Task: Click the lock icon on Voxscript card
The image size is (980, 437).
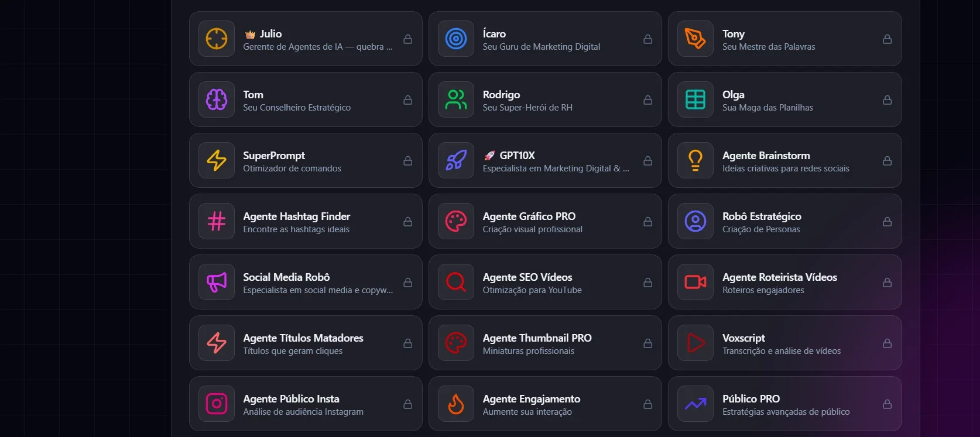Action: point(887,343)
